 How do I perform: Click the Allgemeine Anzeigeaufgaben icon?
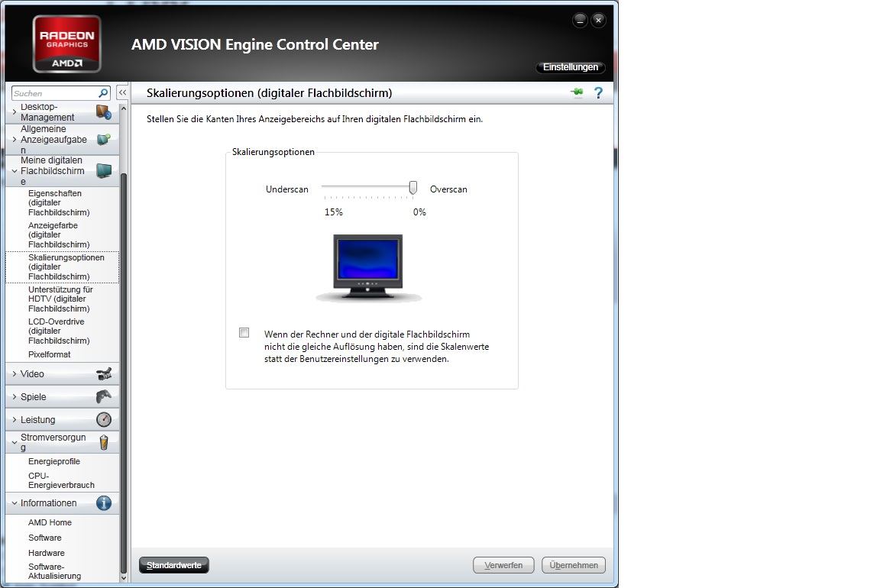[x=104, y=139]
